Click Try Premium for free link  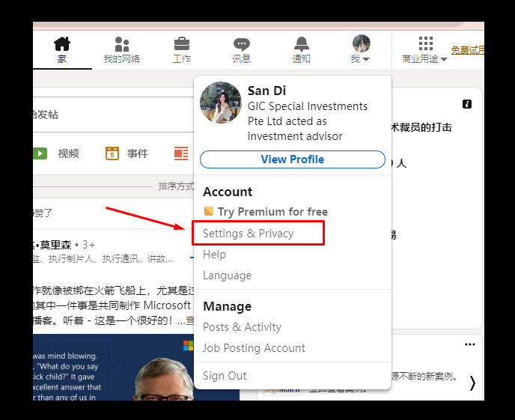[266, 212]
